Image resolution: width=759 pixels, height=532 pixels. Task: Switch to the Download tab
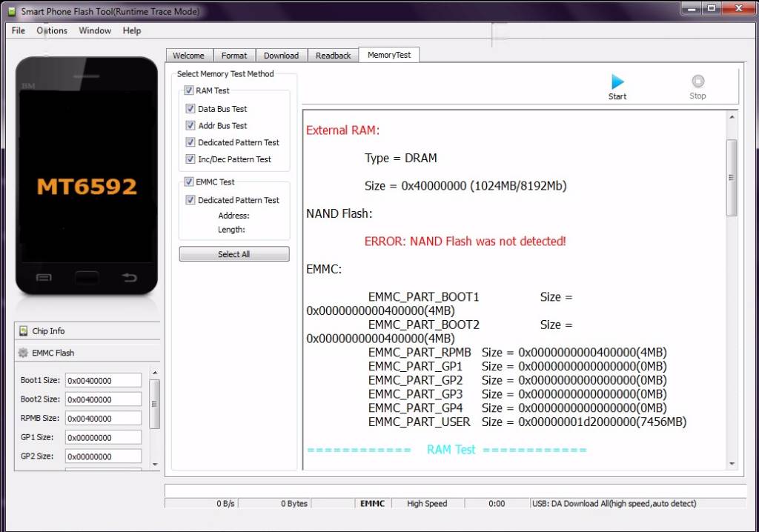(281, 56)
